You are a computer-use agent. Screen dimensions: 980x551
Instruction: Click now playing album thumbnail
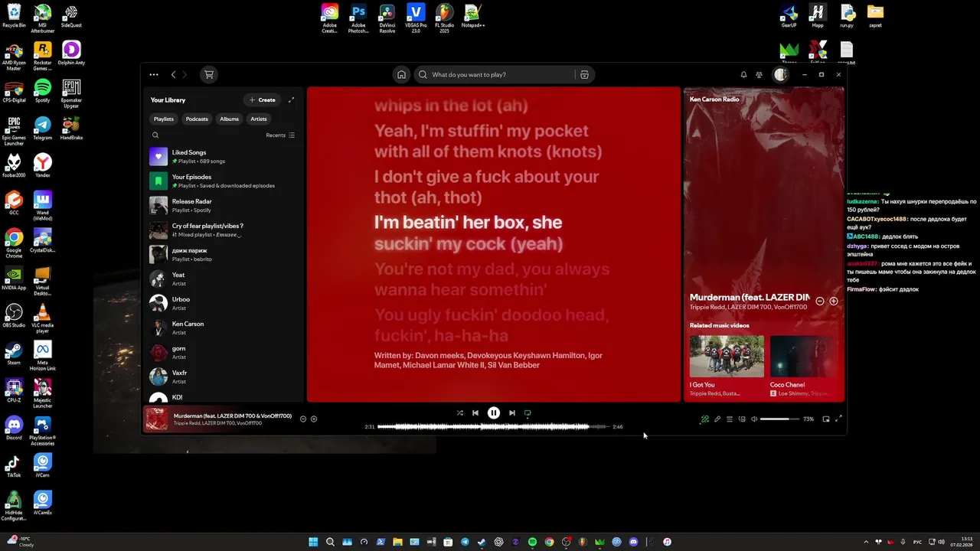point(157,419)
